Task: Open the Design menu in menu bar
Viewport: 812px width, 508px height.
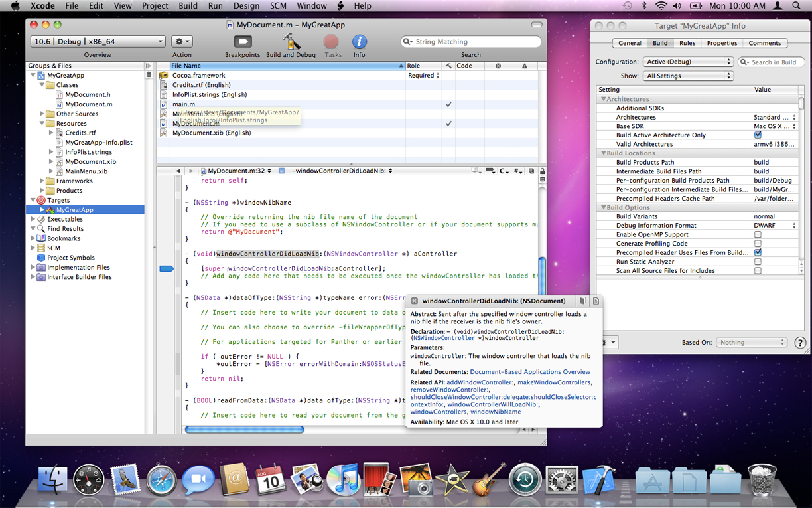Action: point(246,6)
